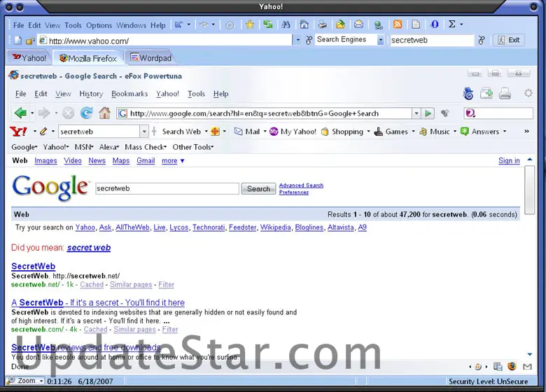The height and width of the screenshot is (392, 546).
Task: Click the Google Search button
Action: 258,189
